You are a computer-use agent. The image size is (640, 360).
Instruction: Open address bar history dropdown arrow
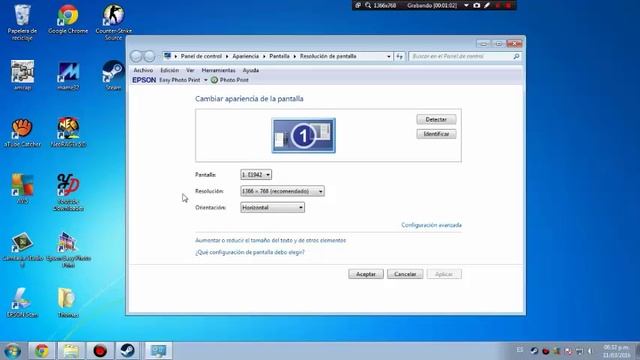[389, 56]
